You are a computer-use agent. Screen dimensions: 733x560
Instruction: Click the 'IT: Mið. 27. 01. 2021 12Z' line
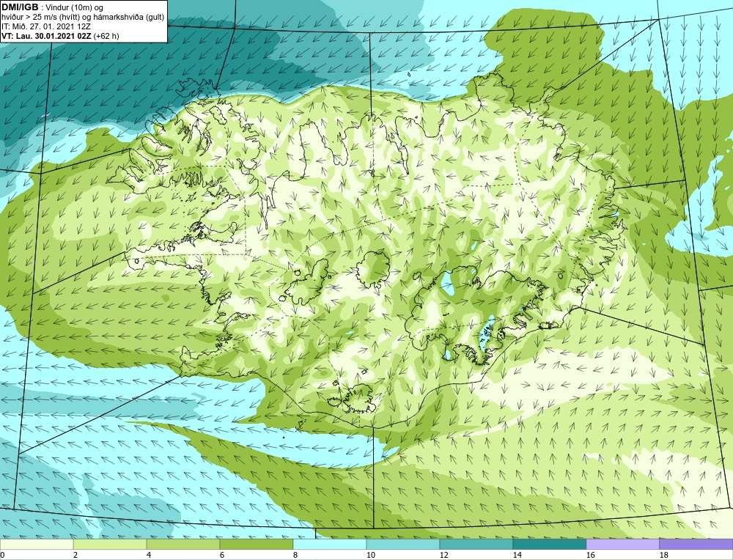[45, 26]
